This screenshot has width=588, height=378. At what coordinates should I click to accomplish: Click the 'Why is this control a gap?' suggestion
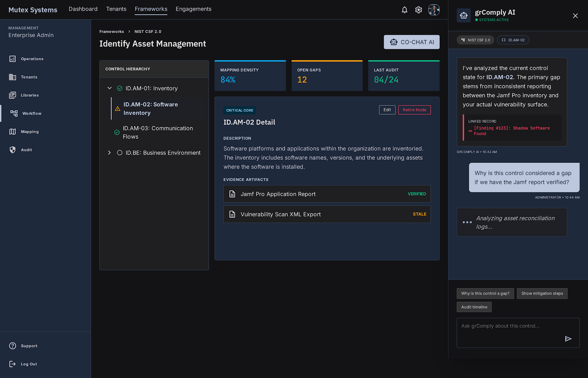pyautogui.click(x=485, y=294)
